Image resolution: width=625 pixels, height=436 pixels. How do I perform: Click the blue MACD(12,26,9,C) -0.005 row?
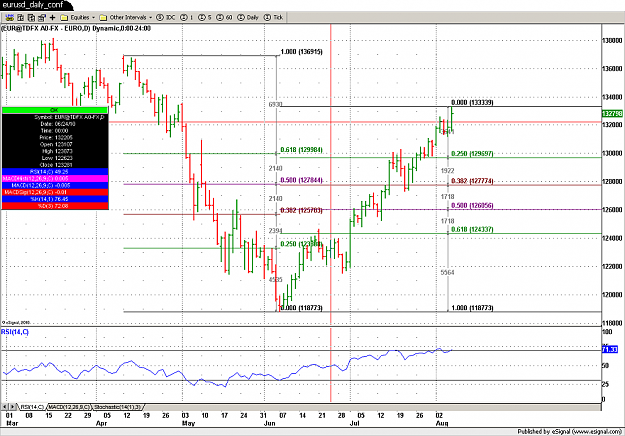[x=55, y=185]
